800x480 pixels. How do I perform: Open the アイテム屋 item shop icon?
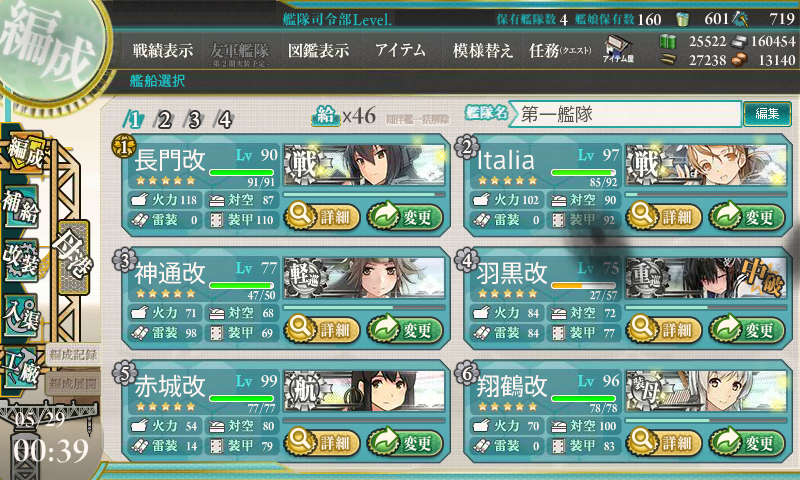point(618,49)
